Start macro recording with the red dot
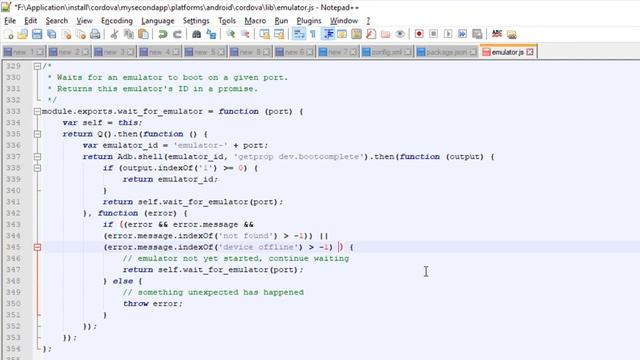 click(x=419, y=34)
